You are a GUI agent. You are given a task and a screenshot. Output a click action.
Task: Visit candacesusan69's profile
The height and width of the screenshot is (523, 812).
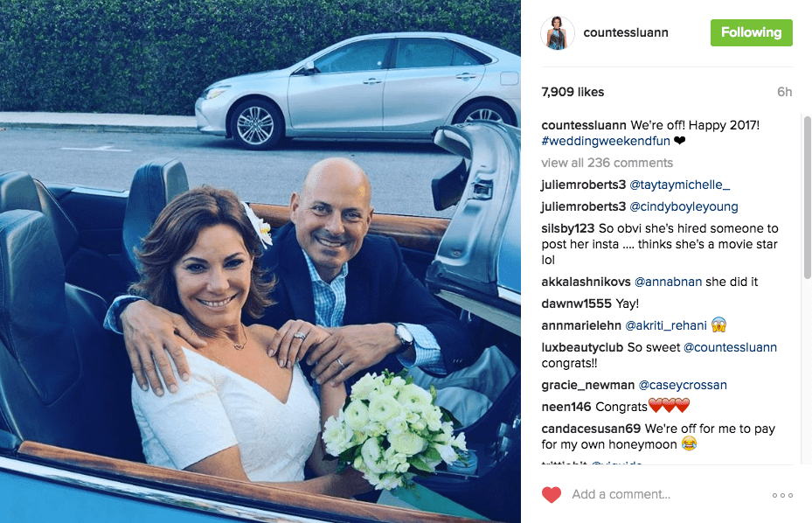(x=591, y=429)
